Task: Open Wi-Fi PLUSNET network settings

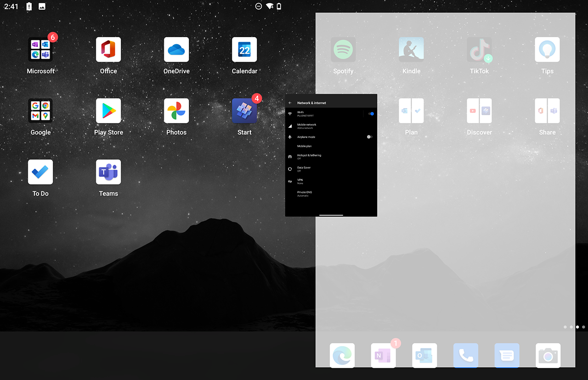Action: click(x=324, y=114)
